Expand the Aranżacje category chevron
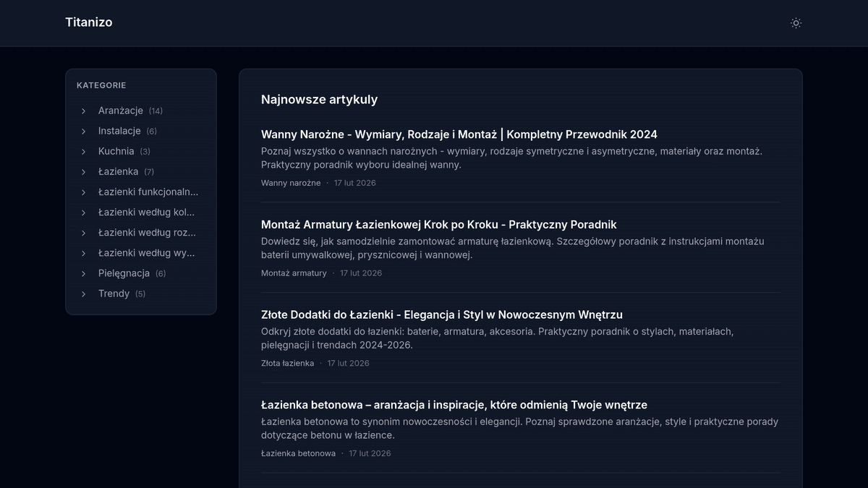 pyautogui.click(x=83, y=111)
